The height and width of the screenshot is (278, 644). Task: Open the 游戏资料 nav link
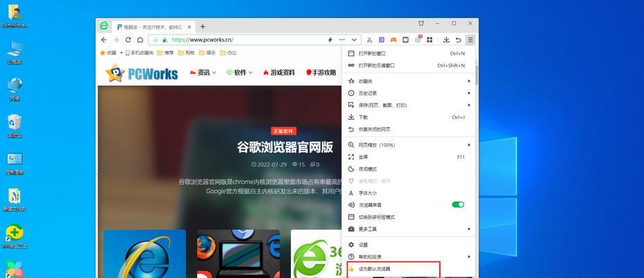click(x=279, y=72)
